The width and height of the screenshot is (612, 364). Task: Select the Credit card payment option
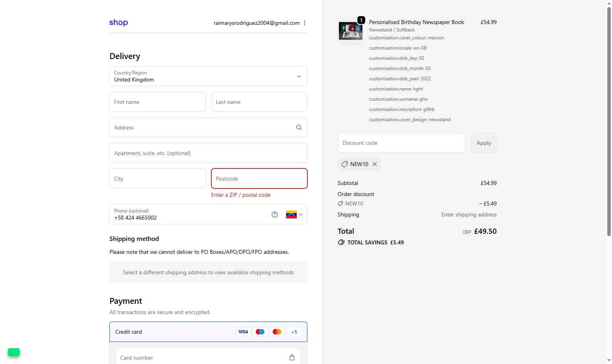[x=129, y=332]
